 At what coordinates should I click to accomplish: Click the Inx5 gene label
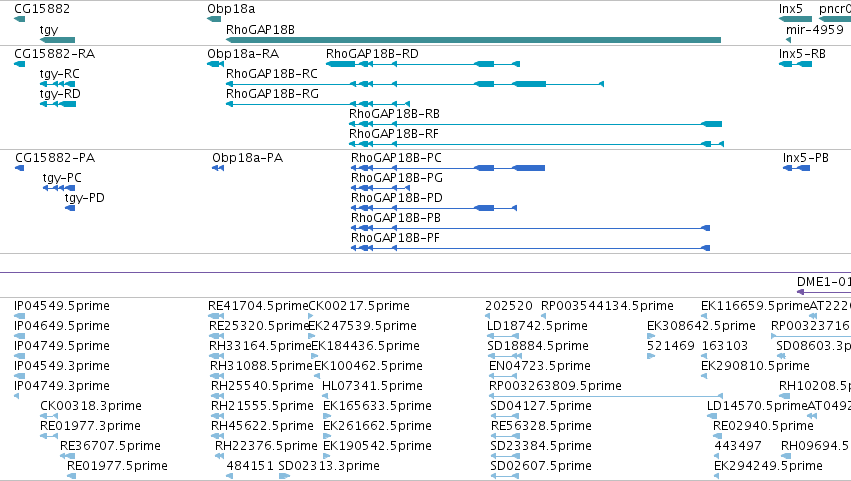pyautogui.click(x=791, y=9)
